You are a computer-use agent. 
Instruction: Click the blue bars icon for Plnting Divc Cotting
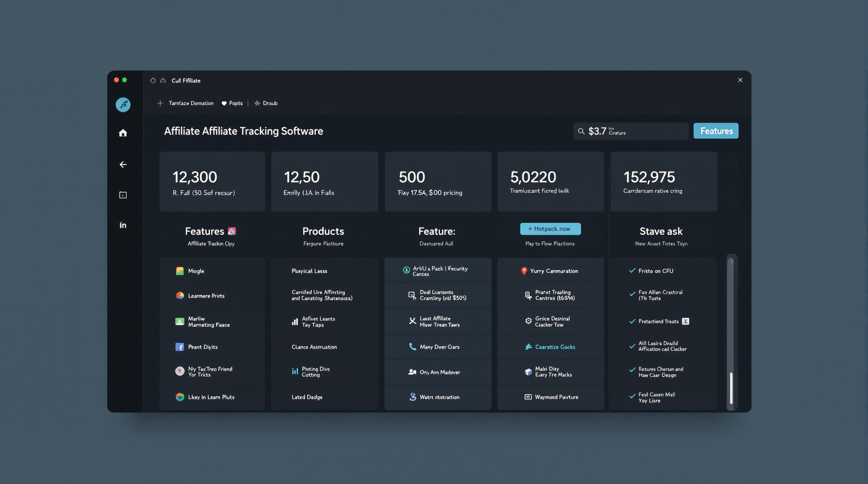pos(295,371)
